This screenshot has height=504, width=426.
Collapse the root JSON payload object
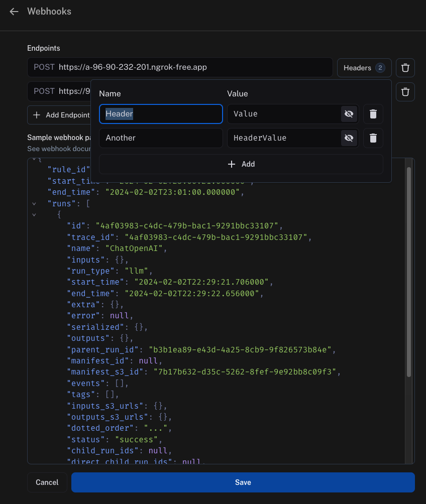tap(33, 158)
